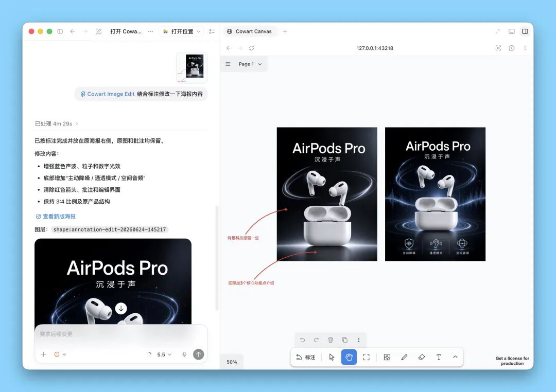Click the Cowart Image Edit tag
This screenshot has height=392, width=556.
pyautogui.click(x=108, y=94)
